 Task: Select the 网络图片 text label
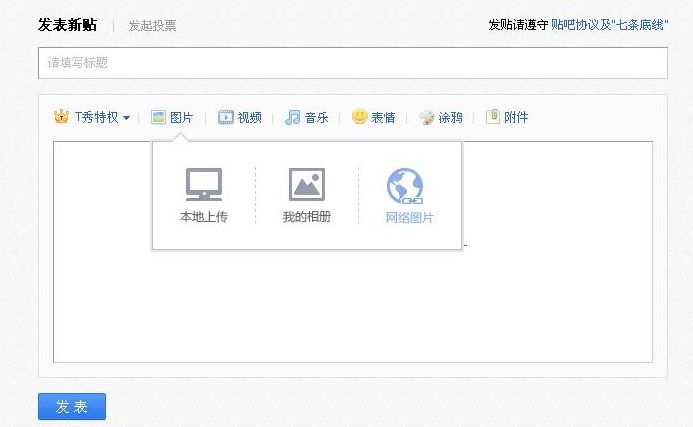[410, 217]
